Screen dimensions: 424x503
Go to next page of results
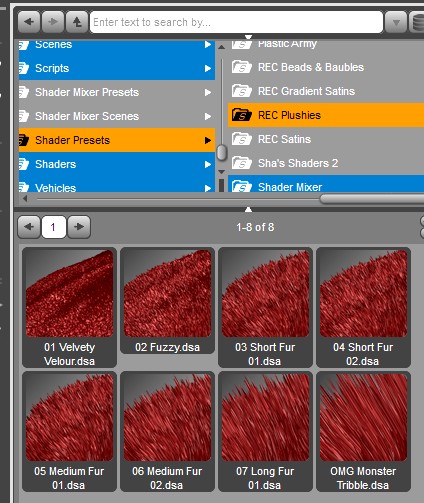tap(79, 227)
